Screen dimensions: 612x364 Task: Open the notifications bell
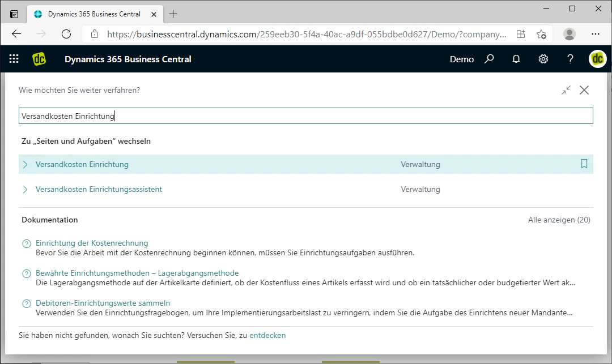click(x=516, y=59)
